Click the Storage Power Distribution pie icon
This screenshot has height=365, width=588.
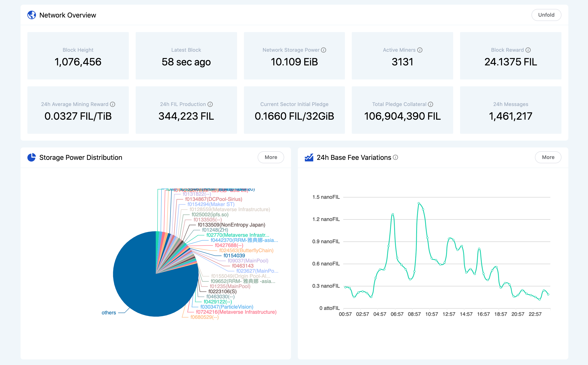(32, 157)
